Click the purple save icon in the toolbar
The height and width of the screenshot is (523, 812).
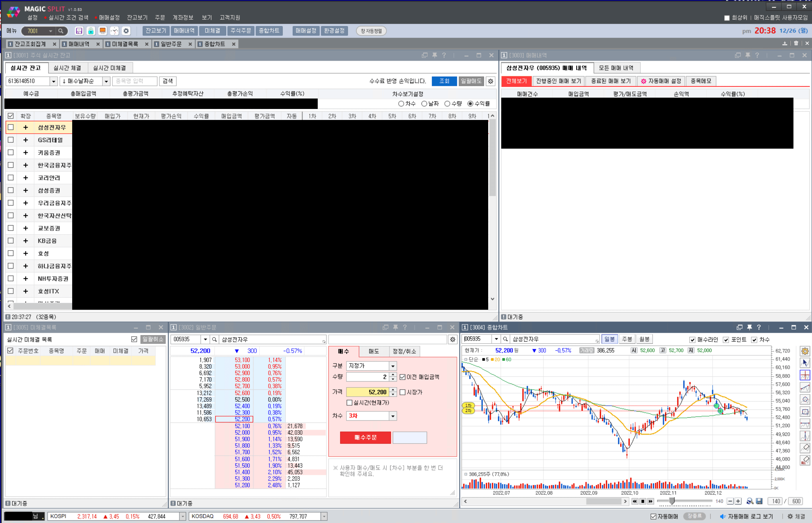coord(79,31)
